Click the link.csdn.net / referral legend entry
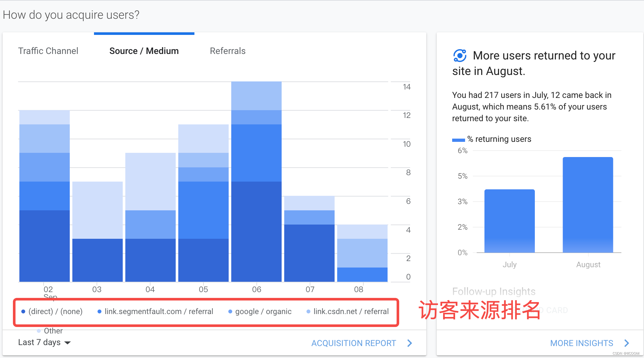This screenshot has height=358, width=644. (x=348, y=311)
